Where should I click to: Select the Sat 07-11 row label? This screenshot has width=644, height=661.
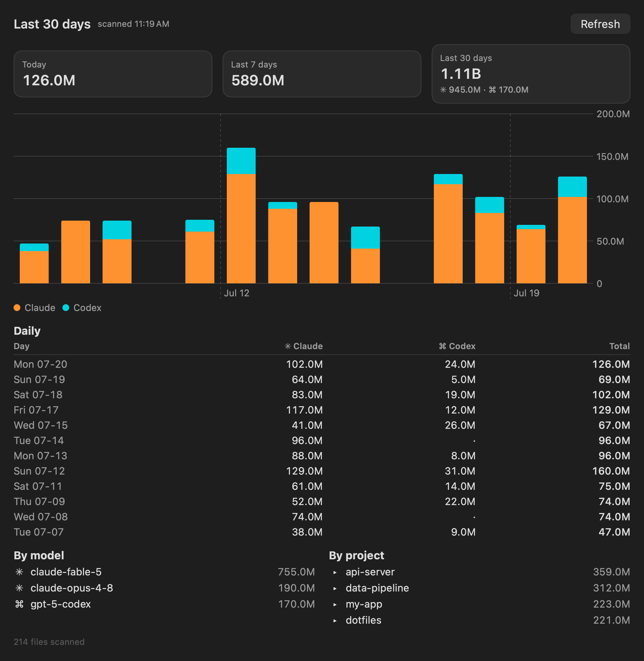tap(38, 486)
